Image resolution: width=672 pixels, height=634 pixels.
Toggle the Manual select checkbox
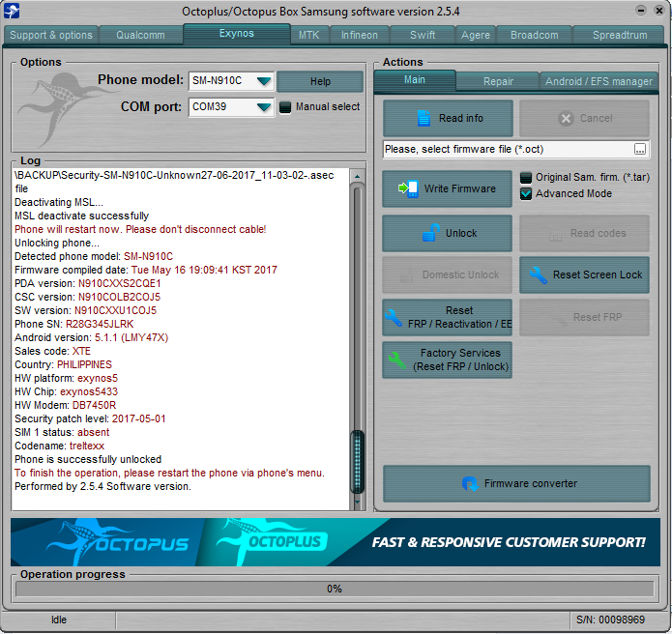(285, 107)
